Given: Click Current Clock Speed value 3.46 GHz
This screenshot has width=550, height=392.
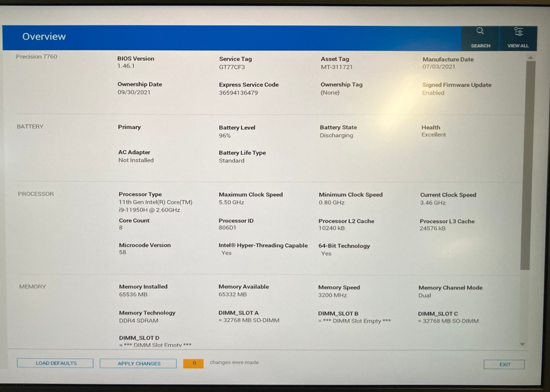Looking at the screenshot, I should [433, 203].
